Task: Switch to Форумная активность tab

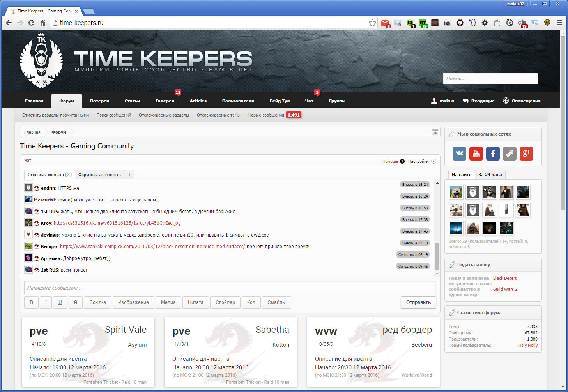Action: [99, 175]
